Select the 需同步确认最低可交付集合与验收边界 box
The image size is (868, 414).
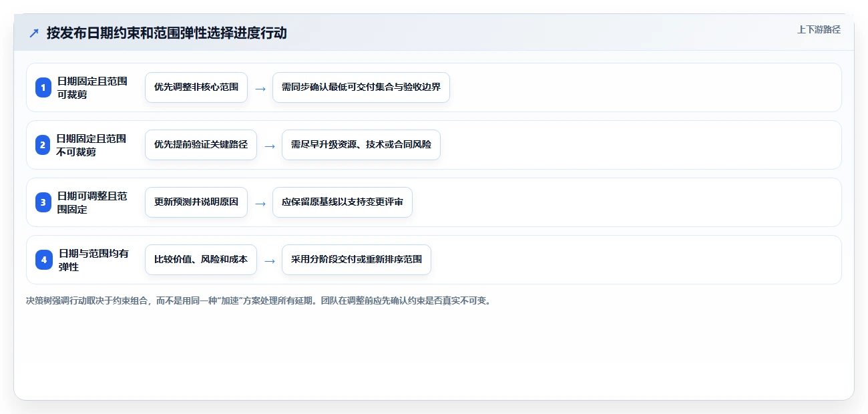pos(361,87)
